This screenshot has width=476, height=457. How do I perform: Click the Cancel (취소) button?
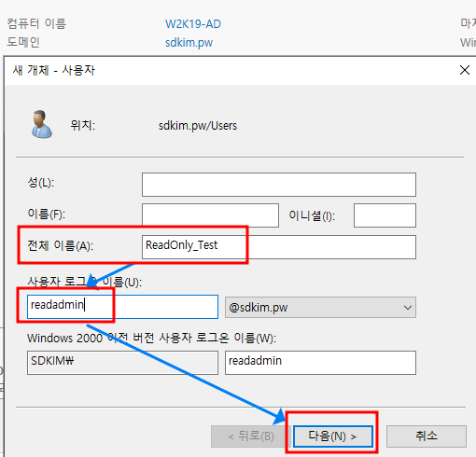coord(427,436)
